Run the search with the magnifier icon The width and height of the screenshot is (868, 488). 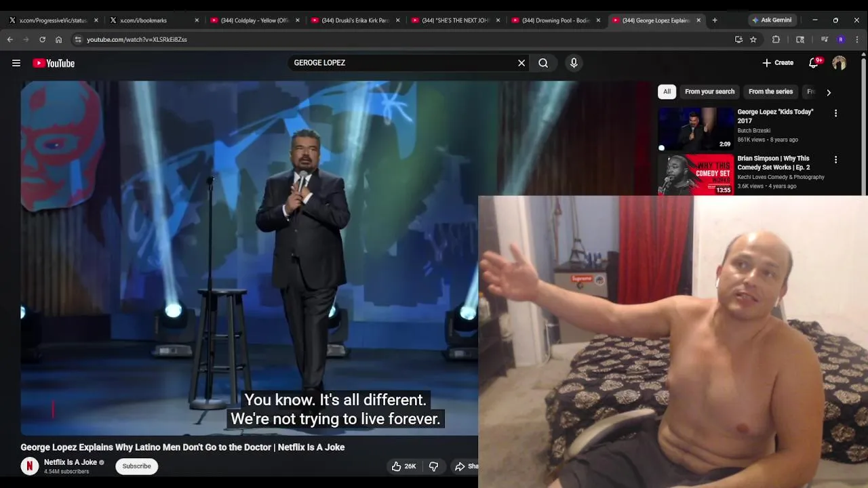543,63
